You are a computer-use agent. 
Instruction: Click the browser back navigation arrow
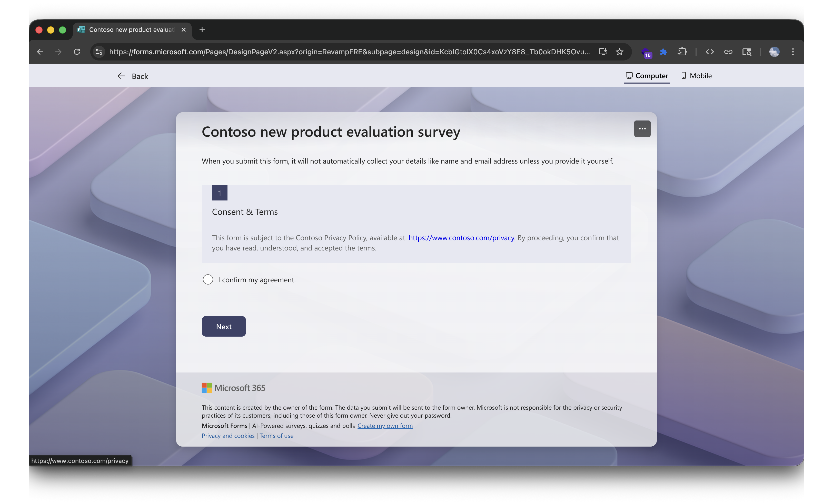40,52
